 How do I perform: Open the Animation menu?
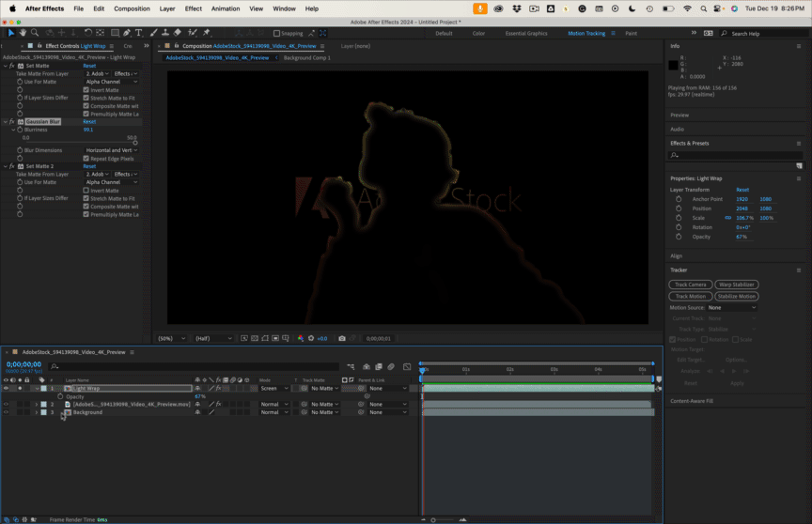(226, 8)
